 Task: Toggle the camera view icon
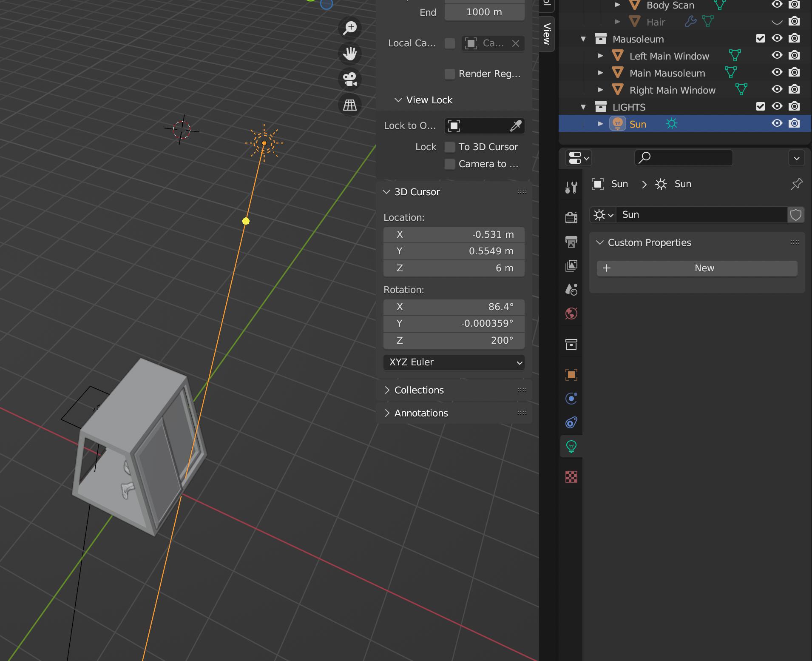tap(350, 79)
